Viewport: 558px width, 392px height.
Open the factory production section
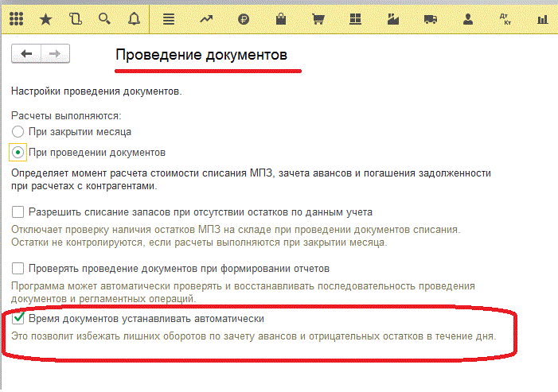393,19
